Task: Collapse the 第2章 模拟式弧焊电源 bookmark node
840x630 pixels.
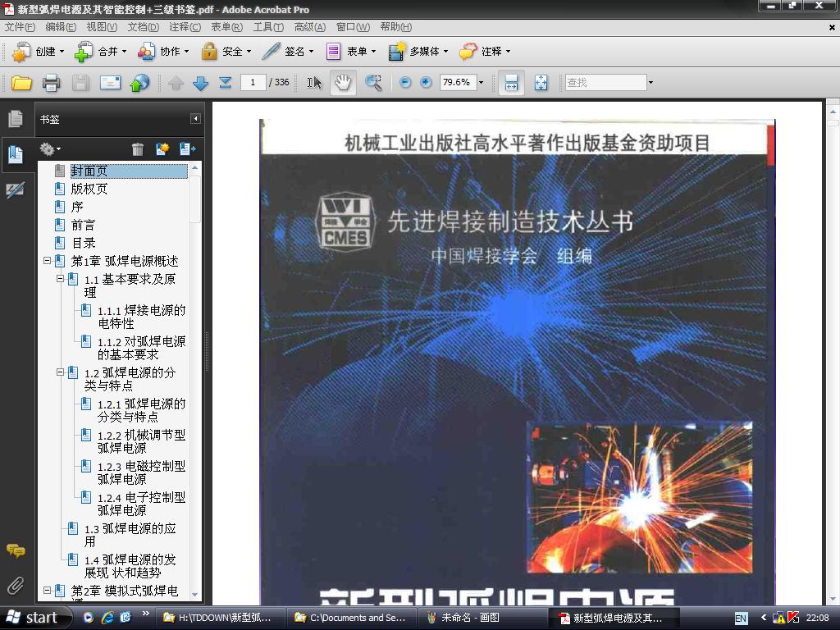Action: coord(47,591)
